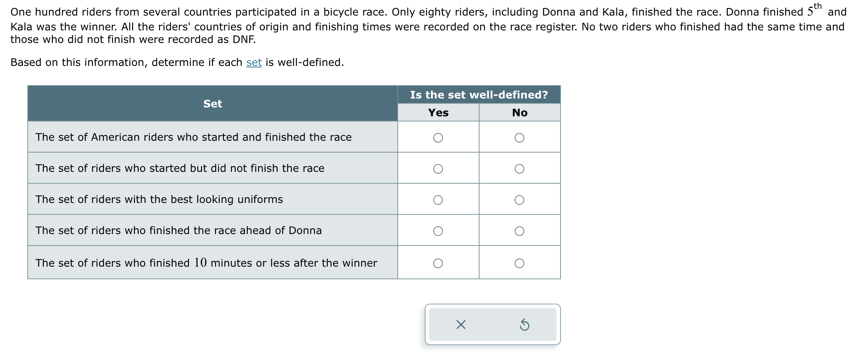Click the 'Is the set well-defined?' header
The image size is (868, 357).
[479, 95]
